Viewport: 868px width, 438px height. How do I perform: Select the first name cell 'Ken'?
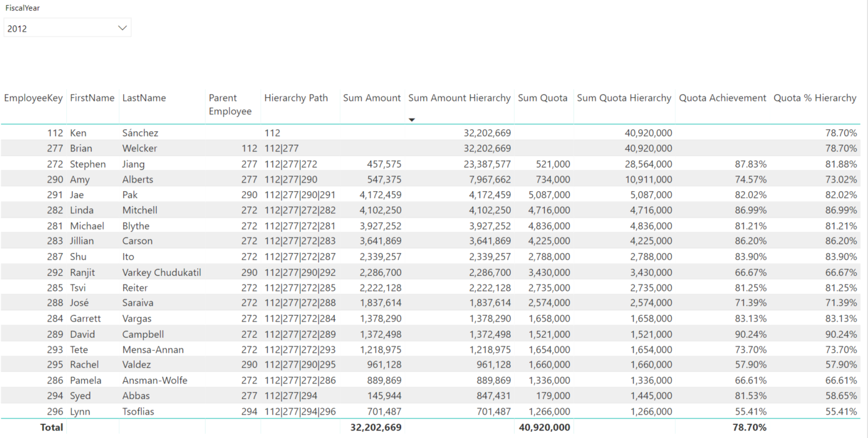point(78,133)
